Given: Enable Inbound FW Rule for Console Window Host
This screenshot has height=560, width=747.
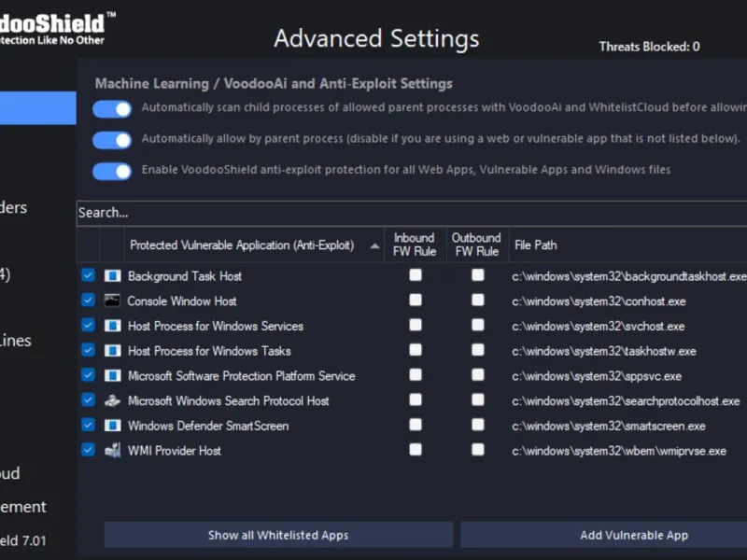Looking at the screenshot, I should click(416, 301).
